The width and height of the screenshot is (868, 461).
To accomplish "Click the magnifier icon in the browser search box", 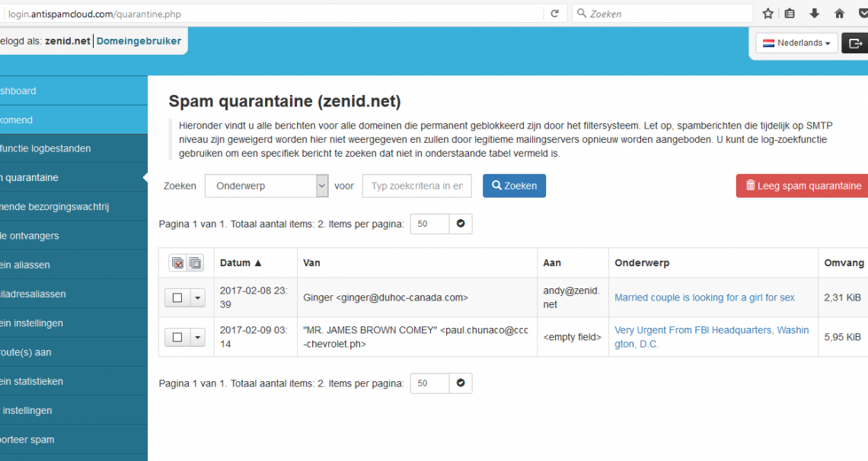I will click(581, 13).
